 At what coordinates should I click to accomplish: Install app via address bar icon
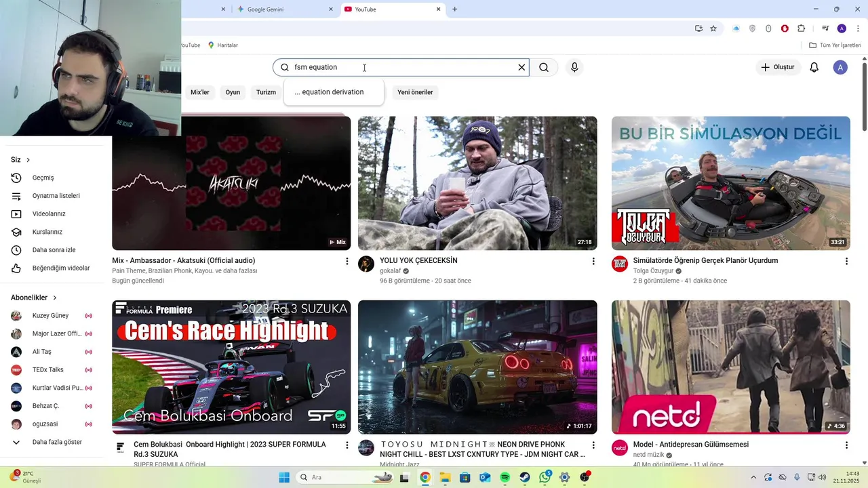(x=698, y=28)
